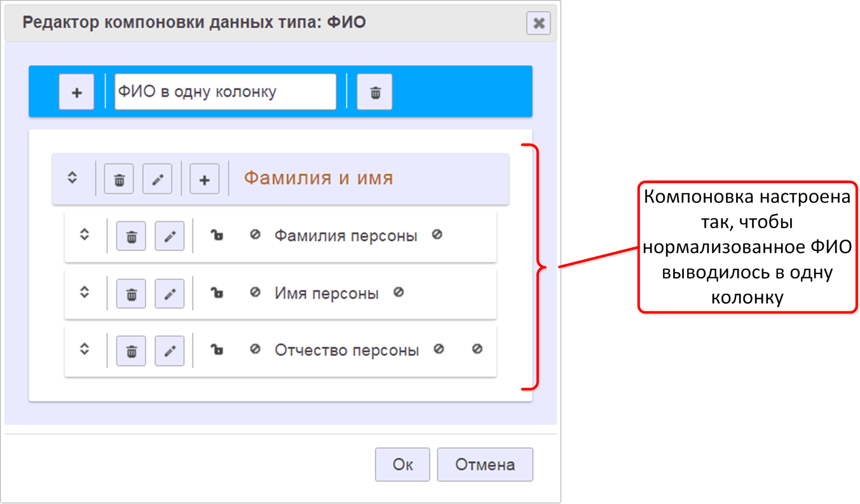This screenshot has width=860, height=504.
Task: Toggle the lock icon on 'Фамилия персоны' row
Action: [x=217, y=236]
